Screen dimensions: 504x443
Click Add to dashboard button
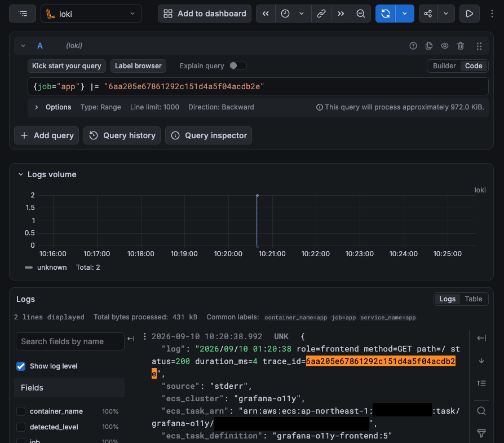[205, 14]
